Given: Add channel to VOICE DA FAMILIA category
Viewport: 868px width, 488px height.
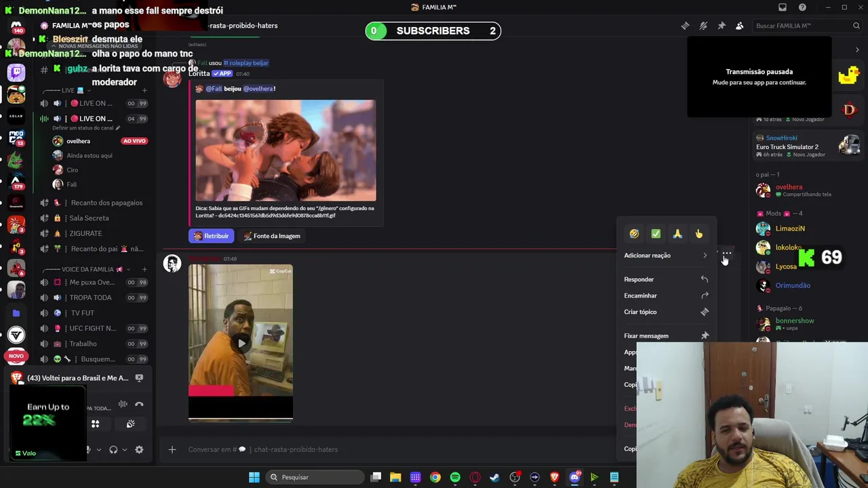Looking at the screenshot, I should click(x=144, y=269).
